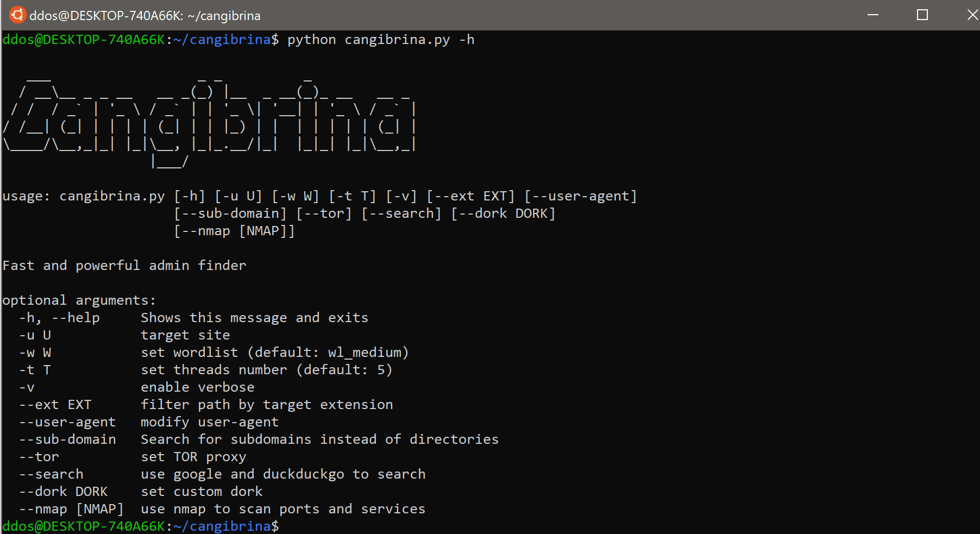This screenshot has height=534, width=980.
Task: Click 'modify user-agent' description
Action: pyautogui.click(x=210, y=422)
